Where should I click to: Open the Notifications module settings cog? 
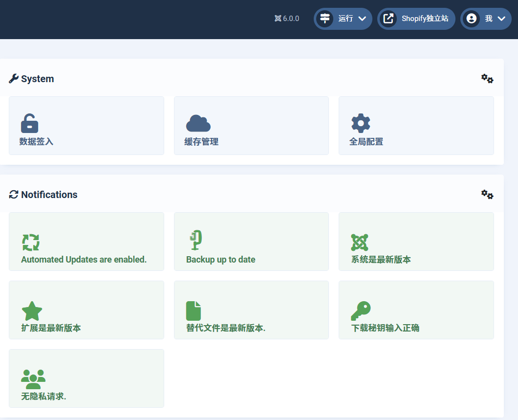(487, 195)
